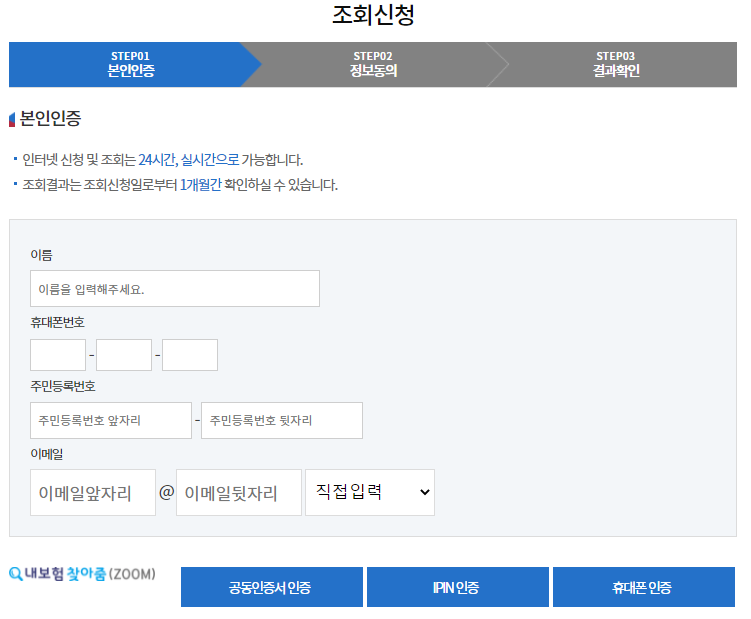Click the 본인인증 section heading
Image resolution: width=751 pixels, height=619 pixels.
point(50,118)
